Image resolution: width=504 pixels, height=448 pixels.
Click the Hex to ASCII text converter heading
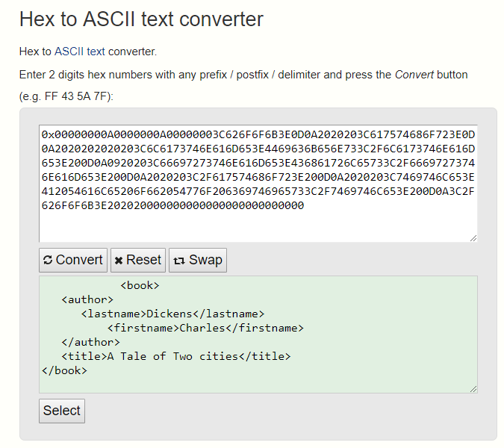[x=141, y=19]
